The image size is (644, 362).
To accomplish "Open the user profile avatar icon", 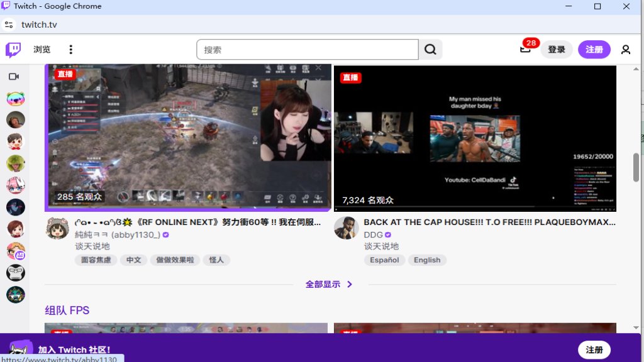I will [626, 49].
